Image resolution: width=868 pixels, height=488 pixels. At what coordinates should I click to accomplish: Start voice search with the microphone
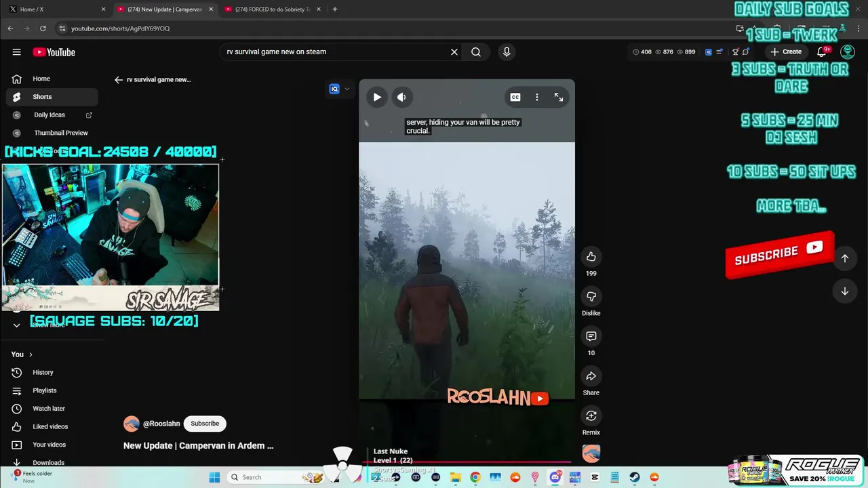tap(506, 52)
